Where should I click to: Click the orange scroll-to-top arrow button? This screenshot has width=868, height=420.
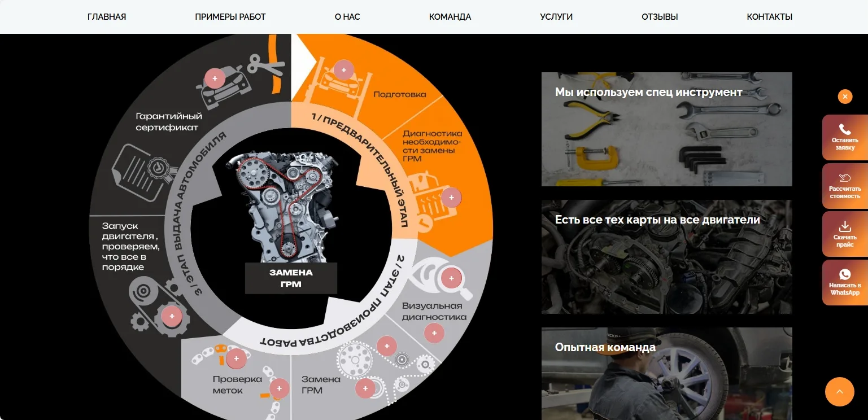[x=840, y=392]
